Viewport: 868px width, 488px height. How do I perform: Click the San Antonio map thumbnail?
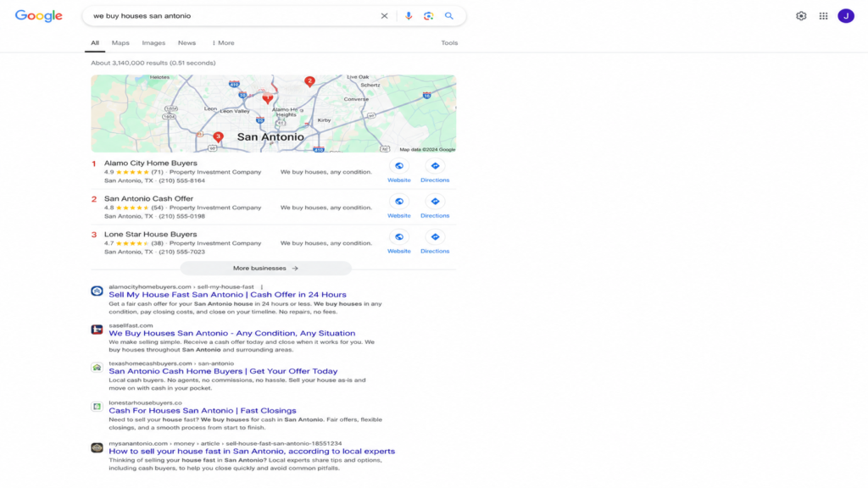(x=274, y=114)
